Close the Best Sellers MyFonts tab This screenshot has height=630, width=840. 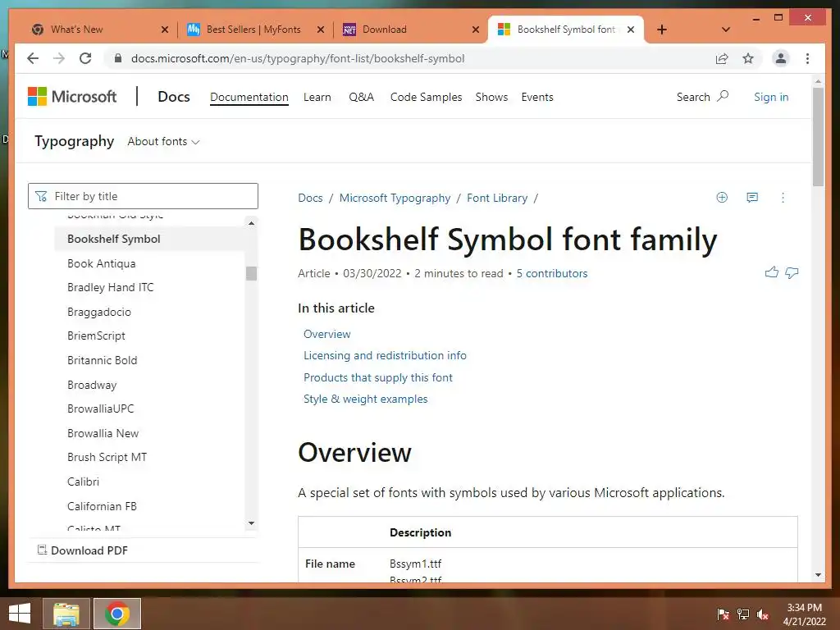[x=321, y=30]
